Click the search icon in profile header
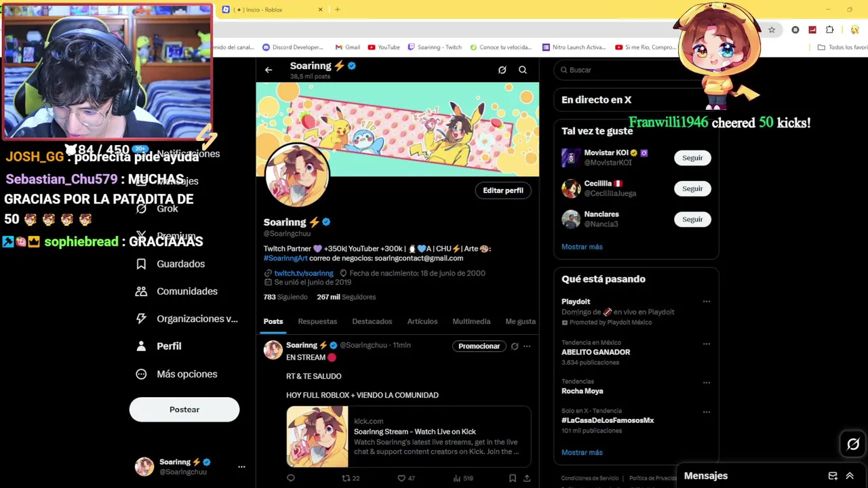Screen dimensions: 868x488 pos(523,70)
